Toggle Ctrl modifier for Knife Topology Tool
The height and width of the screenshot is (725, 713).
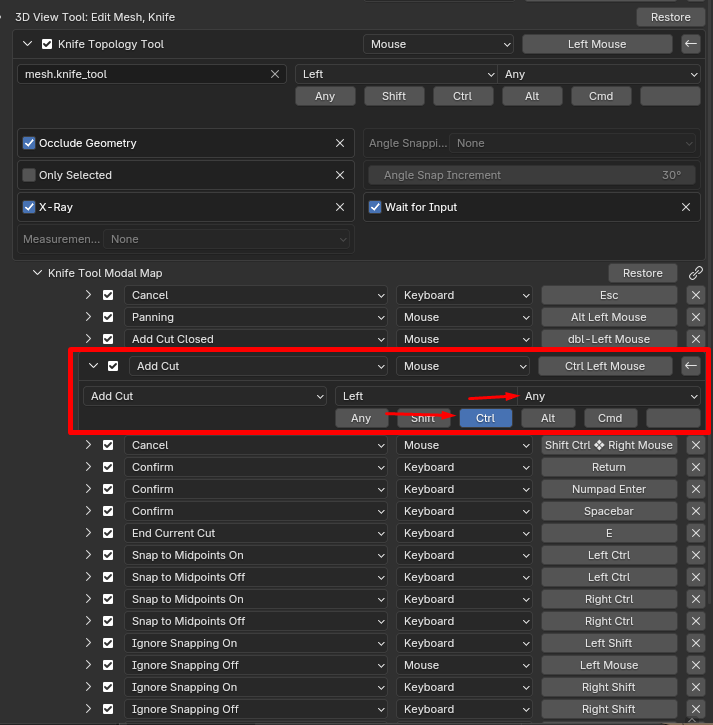463,96
